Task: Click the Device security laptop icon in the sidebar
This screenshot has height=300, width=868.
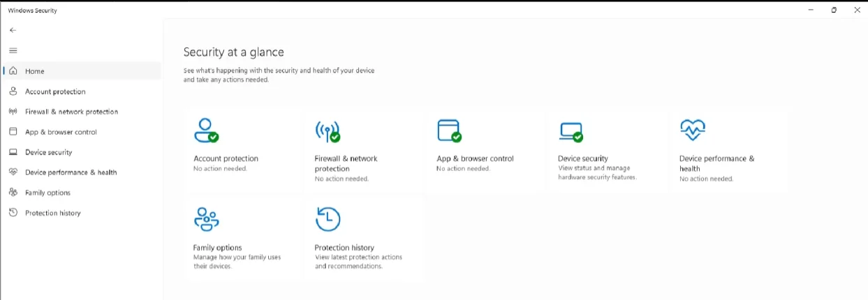Action: click(x=13, y=152)
